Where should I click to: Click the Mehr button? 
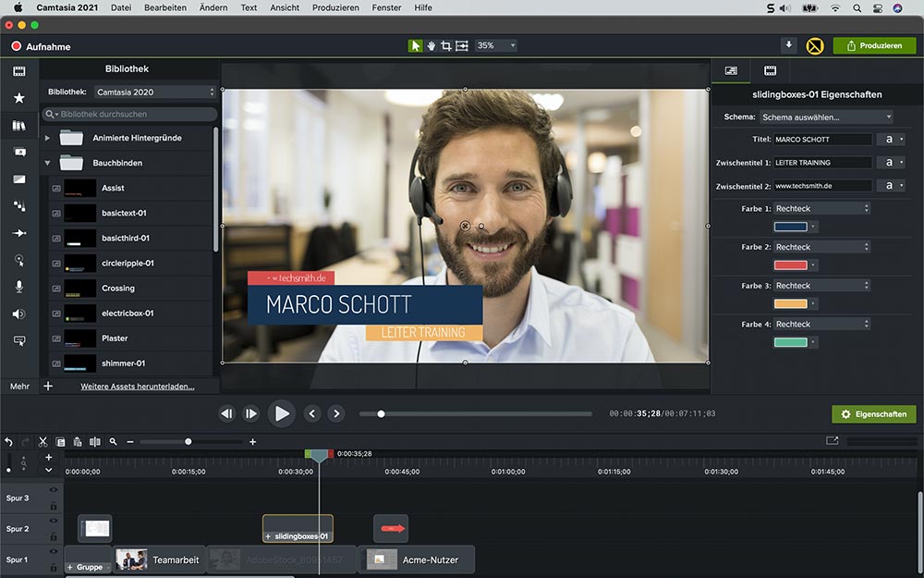[x=19, y=387]
